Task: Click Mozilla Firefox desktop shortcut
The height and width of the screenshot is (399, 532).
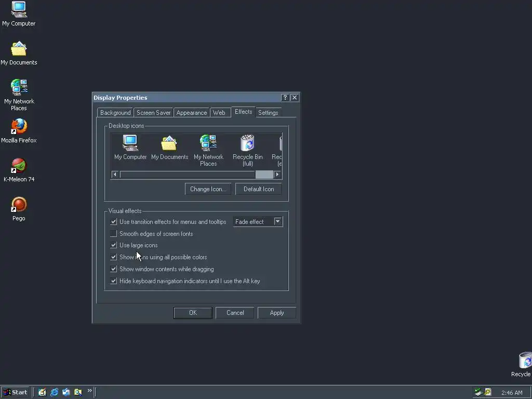Action: [19, 131]
